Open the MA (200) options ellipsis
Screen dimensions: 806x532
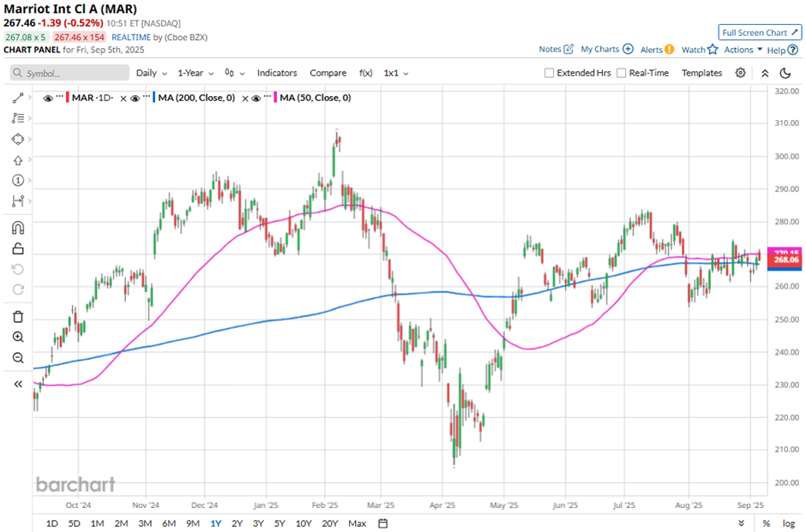(x=147, y=96)
